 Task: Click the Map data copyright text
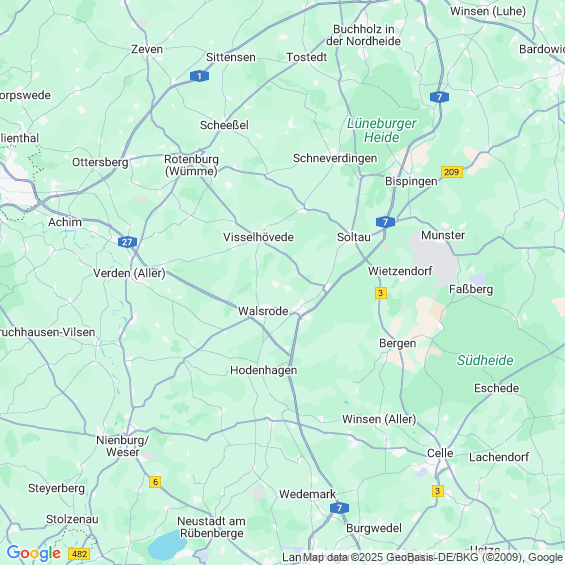click(432, 557)
